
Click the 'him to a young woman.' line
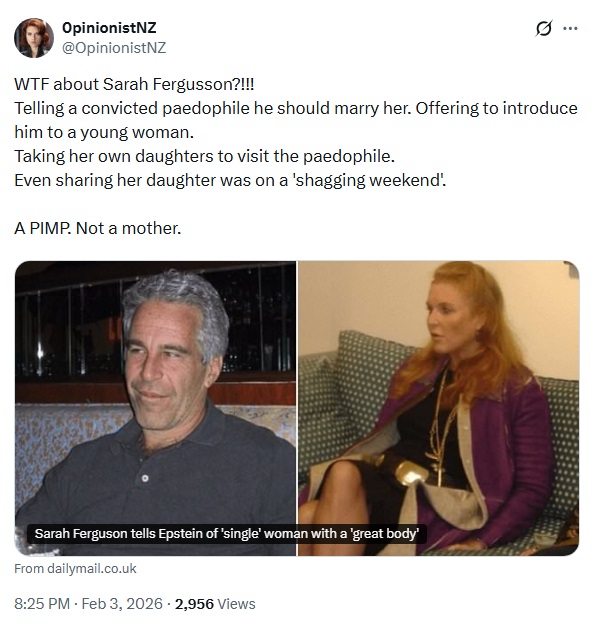pos(104,133)
